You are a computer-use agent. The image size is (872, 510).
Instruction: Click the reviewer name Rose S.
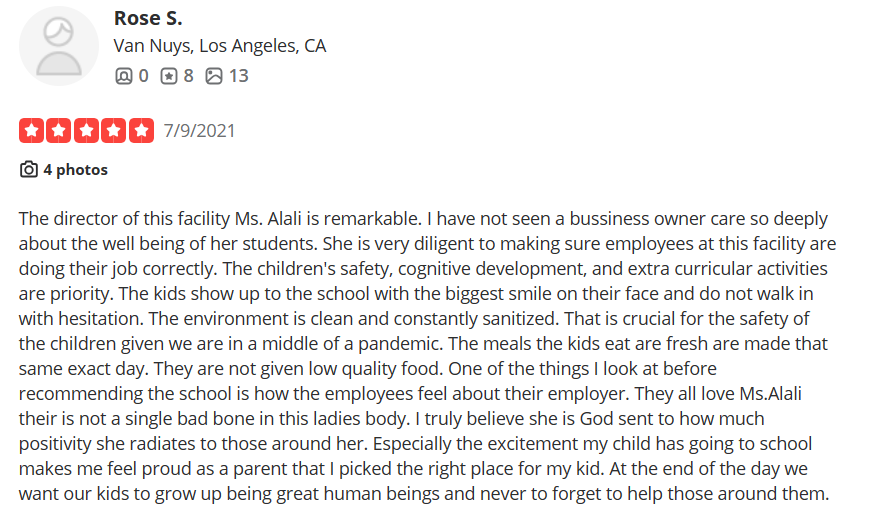point(148,18)
